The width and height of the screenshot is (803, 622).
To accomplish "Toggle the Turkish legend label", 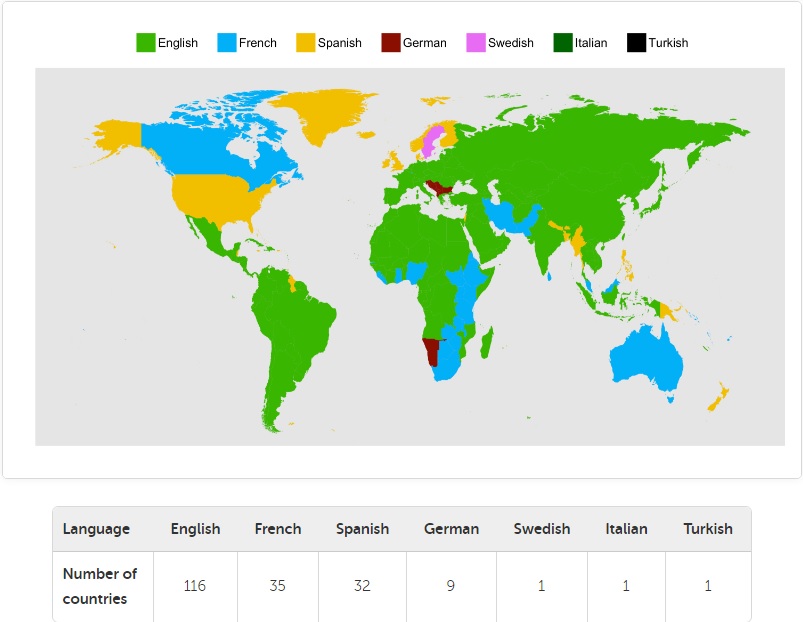I will [x=668, y=43].
